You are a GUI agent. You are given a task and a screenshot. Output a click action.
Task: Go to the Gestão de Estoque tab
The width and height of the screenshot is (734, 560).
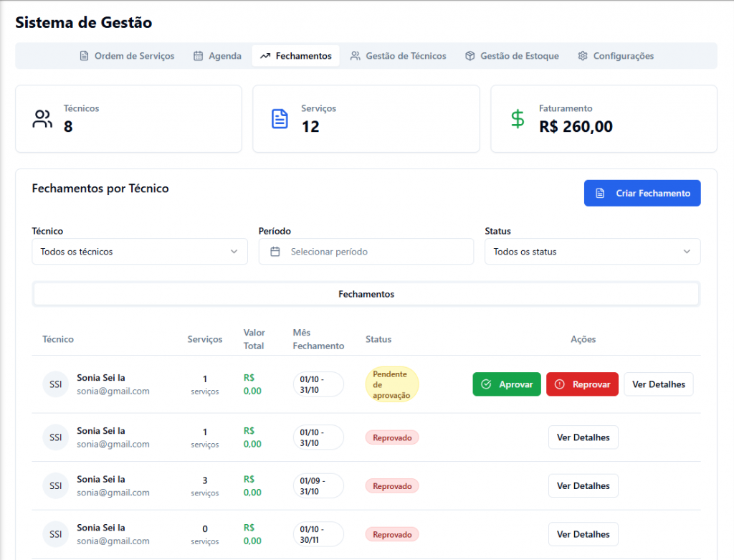click(512, 56)
